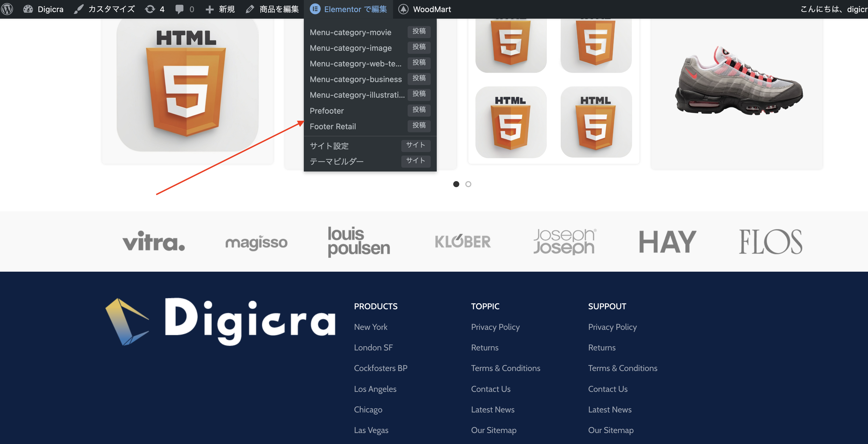Click the magisso brand logo
This screenshot has width=868, height=444.
(x=256, y=243)
